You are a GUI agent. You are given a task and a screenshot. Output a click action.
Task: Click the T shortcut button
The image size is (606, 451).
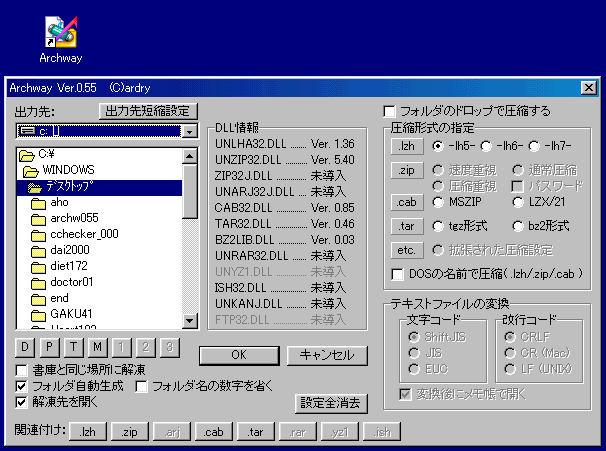point(74,347)
